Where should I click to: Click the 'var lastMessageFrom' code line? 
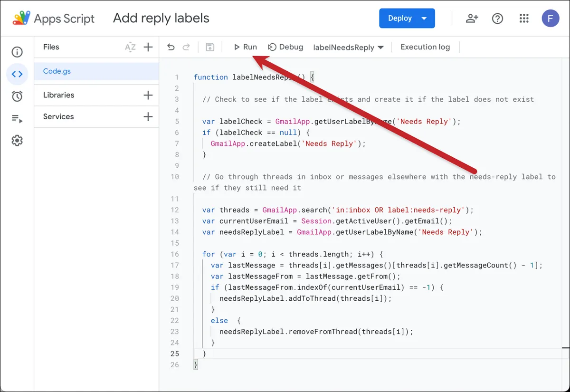click(306, 276)
